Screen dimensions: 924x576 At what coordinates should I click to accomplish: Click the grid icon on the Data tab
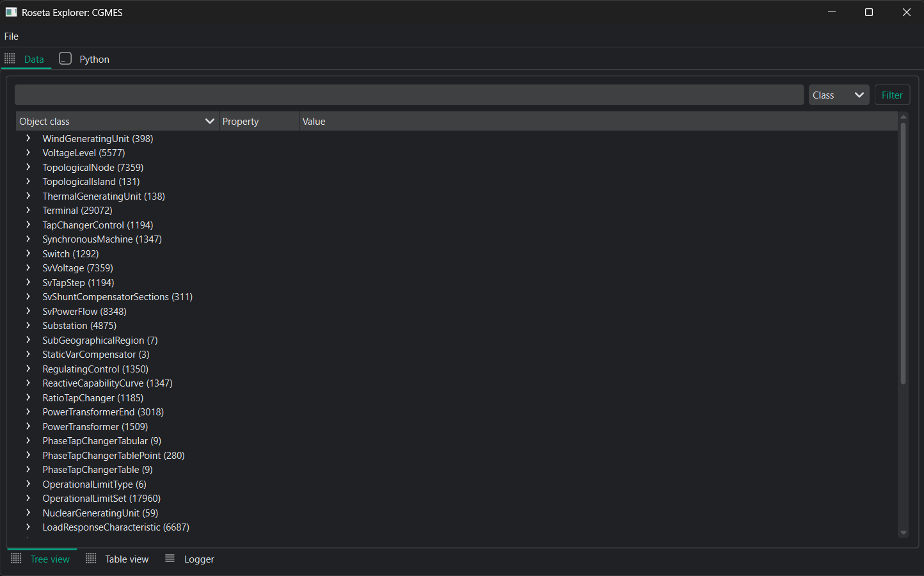[10, 58]
